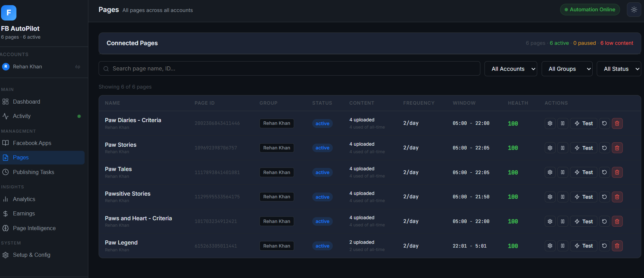Run Test for Paw Stories
Screen dimensions: 644x278
583,148
